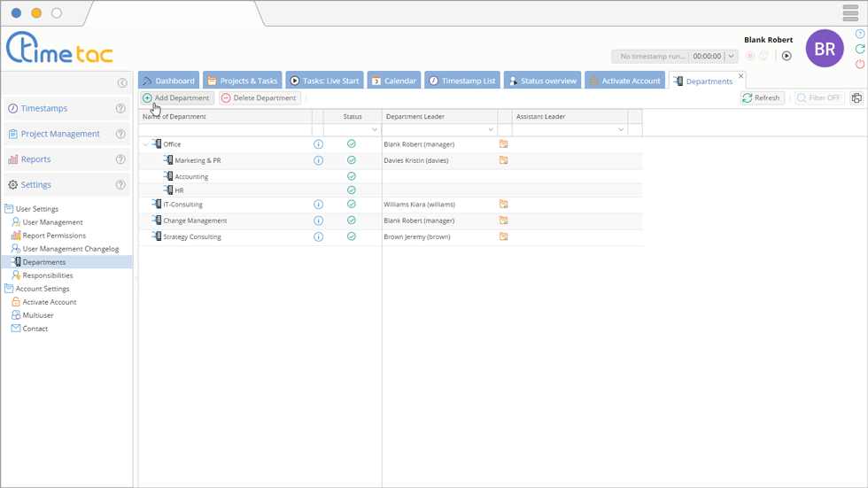This screenshot has width=868, height=488.
Task: Open leader folder icon for Williams Kiara row
Action: tap(503, 205)
